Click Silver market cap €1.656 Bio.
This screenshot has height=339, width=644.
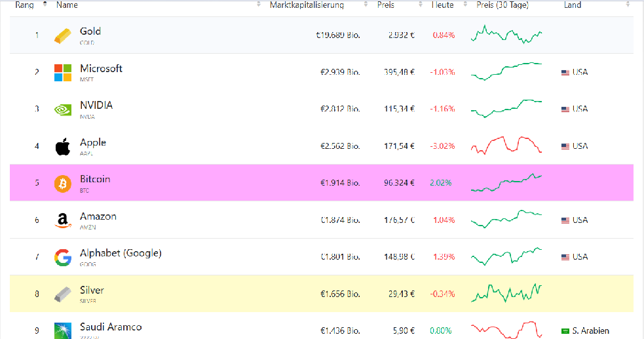pos(340,294)
